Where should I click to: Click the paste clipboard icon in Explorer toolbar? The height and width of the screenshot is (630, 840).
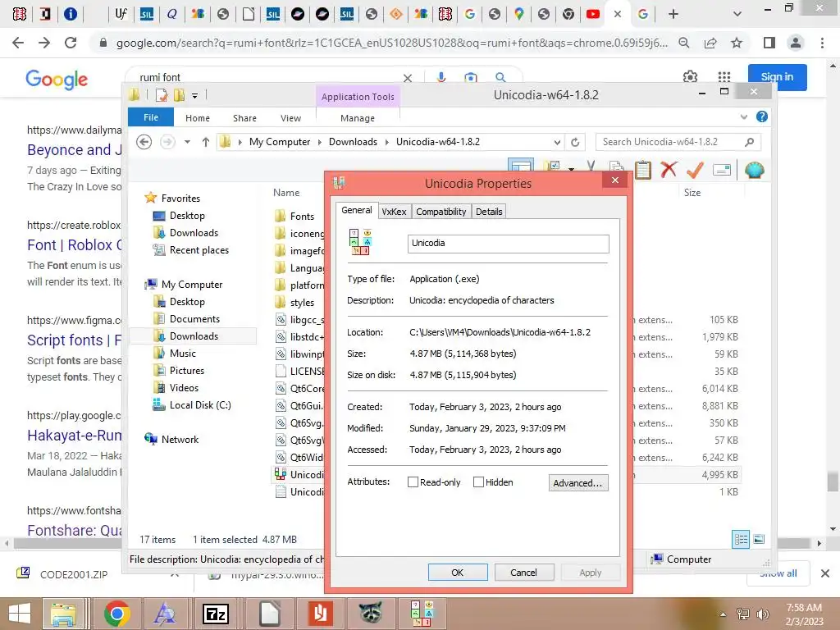tap(642, 170)
